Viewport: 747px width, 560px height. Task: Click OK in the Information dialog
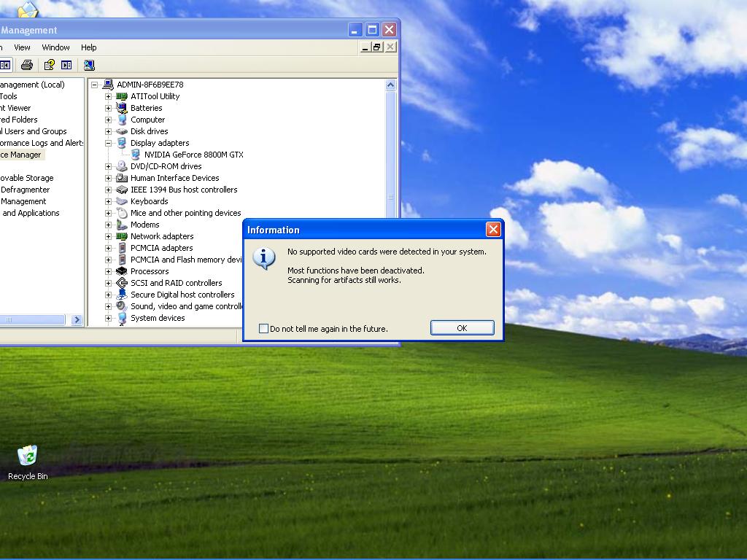coord(462,328)
